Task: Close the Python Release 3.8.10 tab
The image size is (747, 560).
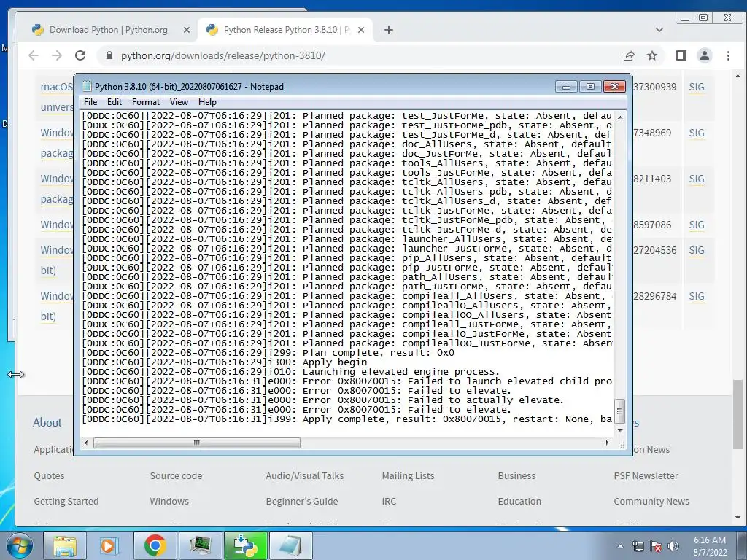Action: 361,30
